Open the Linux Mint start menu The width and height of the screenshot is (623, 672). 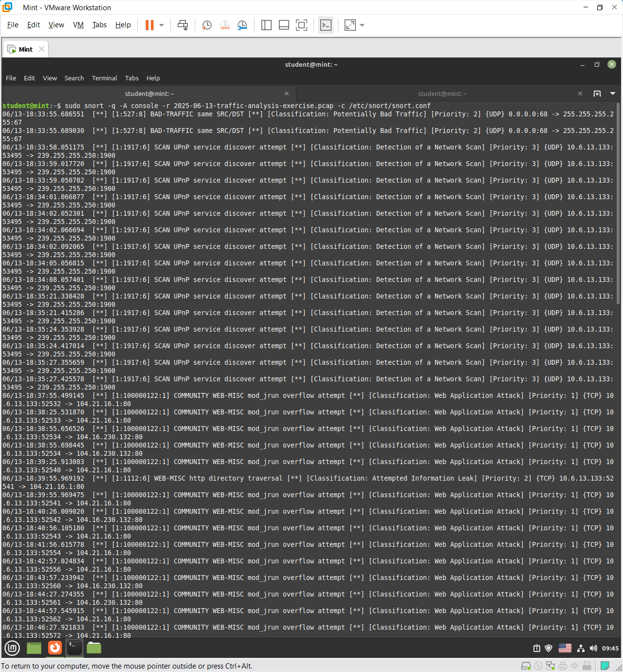coord(12,648)
